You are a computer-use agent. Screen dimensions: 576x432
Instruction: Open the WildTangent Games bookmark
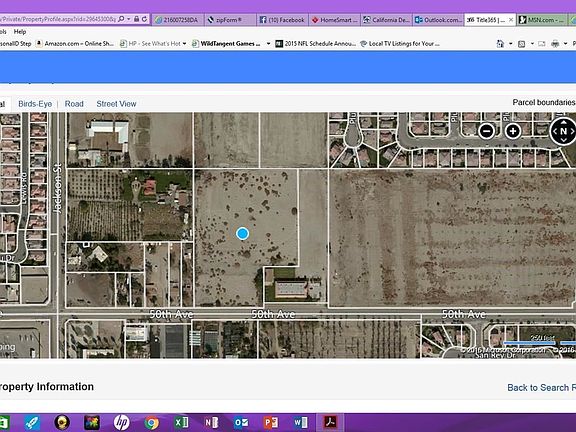(226, 43)
